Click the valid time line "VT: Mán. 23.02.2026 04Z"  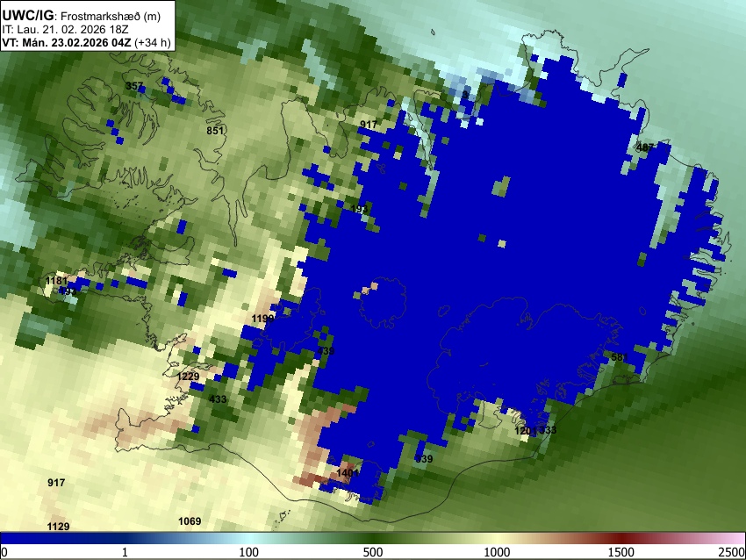pos(67,42)
